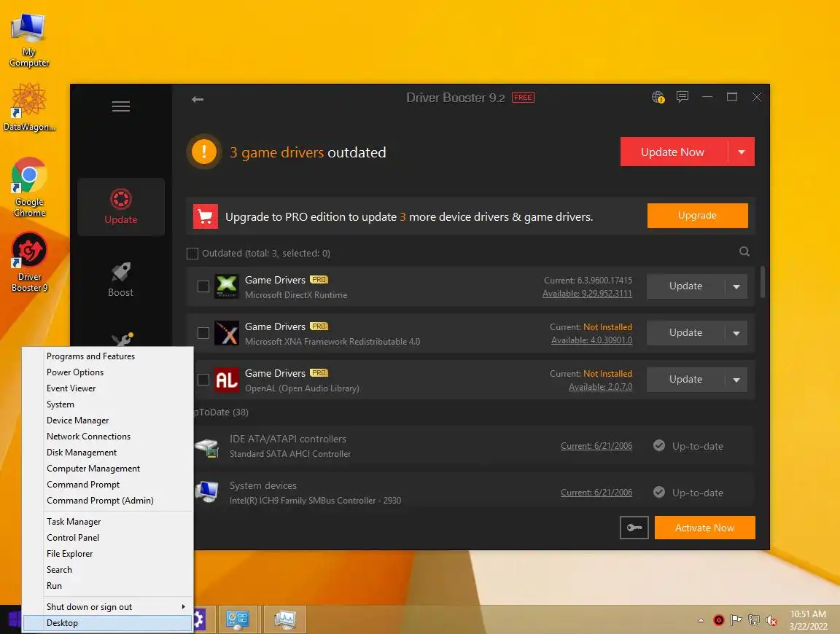840x634 pixels.
Task: Click the Windows Start button
Action: pyautogui.click(x=13, y=620)
